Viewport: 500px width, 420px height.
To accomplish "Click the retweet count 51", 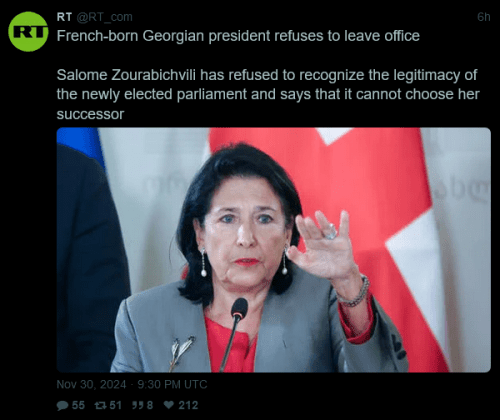I will [115, 405].
